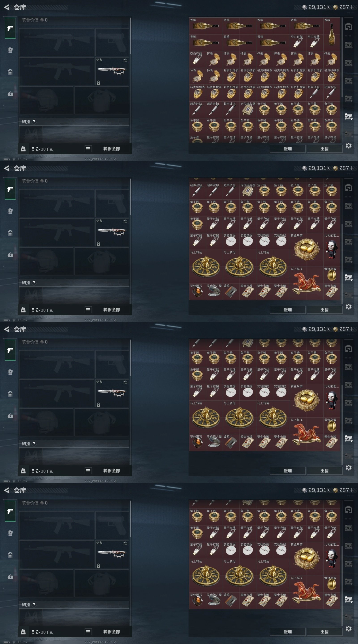Click the weight lock icon beside 5.2/88千克 in the topmost screenshot
The height and width of the screenshot is (644, 358).
click(23, 149)
